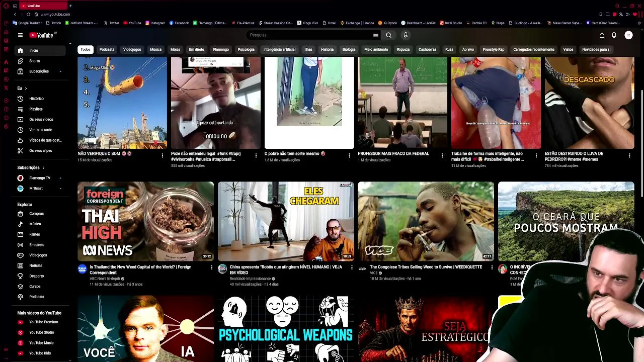The width and height of the screenshot is (644, 362).
Task: Open Filmes under Explorar
Action: 40,234
